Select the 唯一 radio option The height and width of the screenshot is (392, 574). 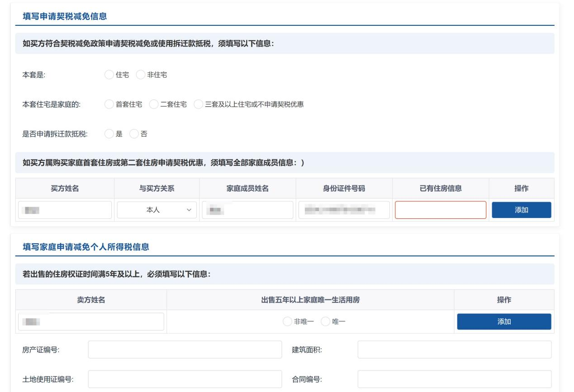325,322
